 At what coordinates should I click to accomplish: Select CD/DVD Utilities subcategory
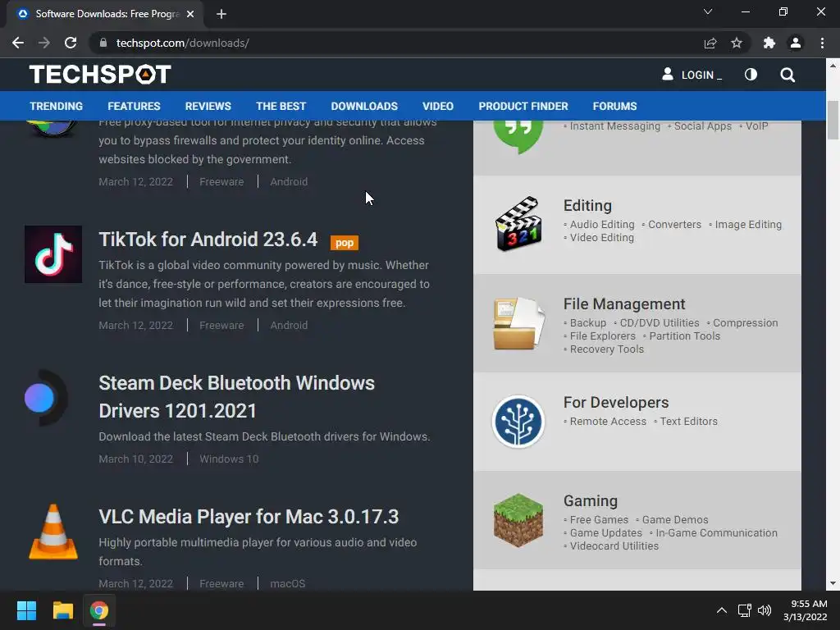[660, 323]
